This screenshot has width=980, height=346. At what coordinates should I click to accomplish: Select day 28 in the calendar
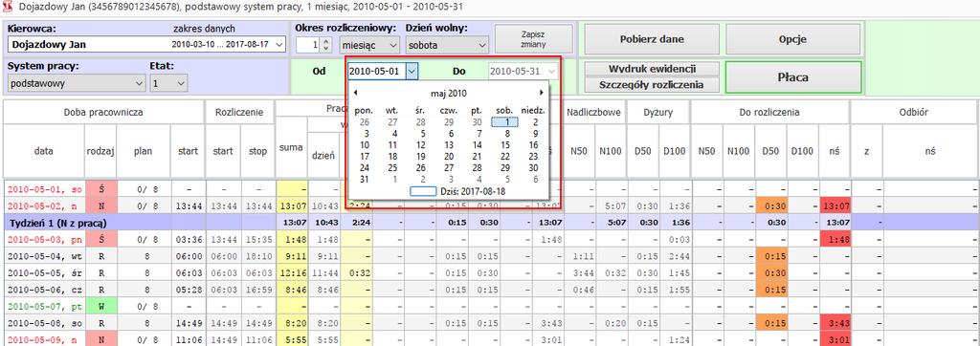pos(477,167)
